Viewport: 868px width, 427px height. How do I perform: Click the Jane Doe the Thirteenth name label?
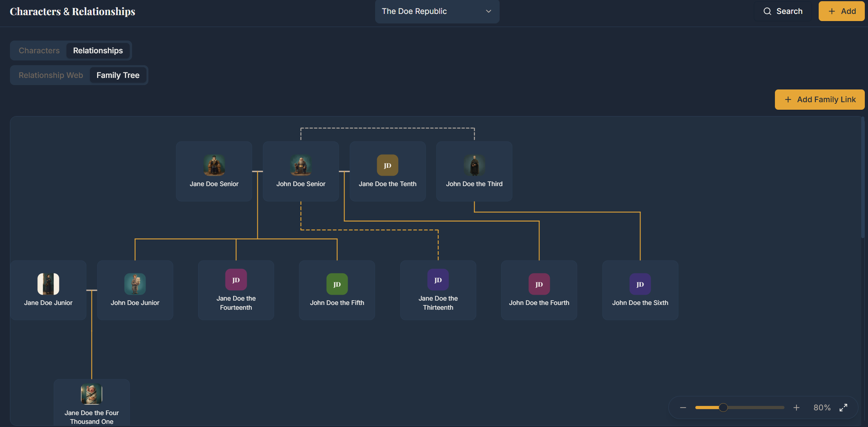click(438, 303)
